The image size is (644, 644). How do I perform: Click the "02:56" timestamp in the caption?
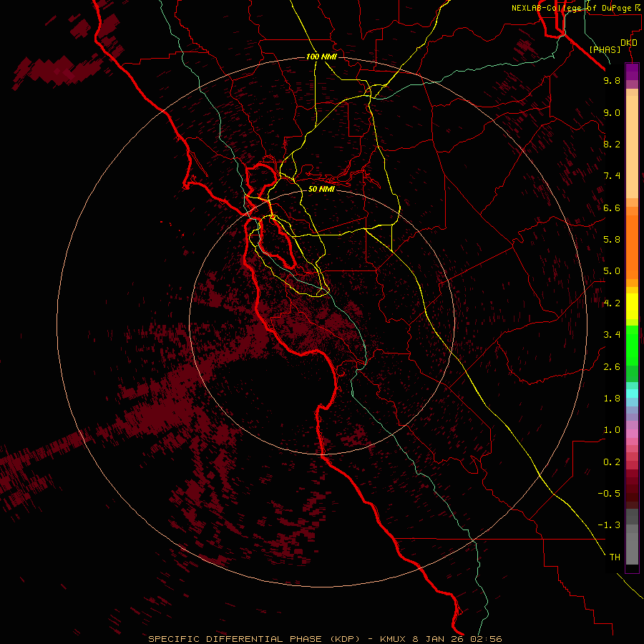click(x=487, y=639)
